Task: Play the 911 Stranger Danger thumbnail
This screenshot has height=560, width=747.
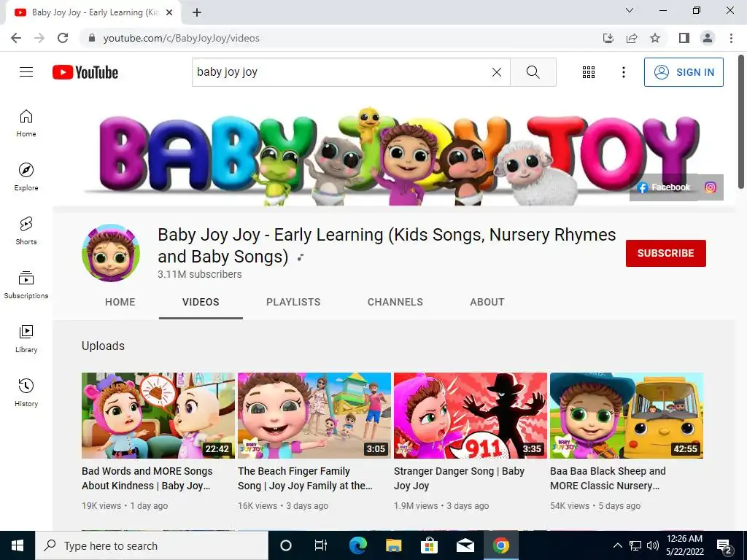Action: coord(471,415)
